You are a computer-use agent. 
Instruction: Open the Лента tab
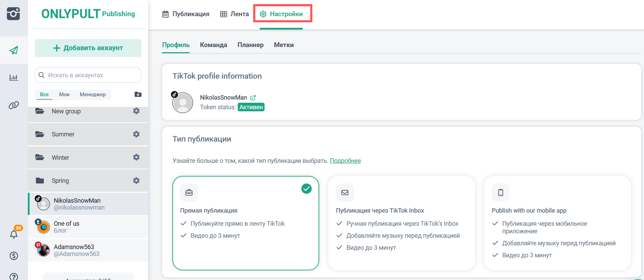tap(235, 14)
